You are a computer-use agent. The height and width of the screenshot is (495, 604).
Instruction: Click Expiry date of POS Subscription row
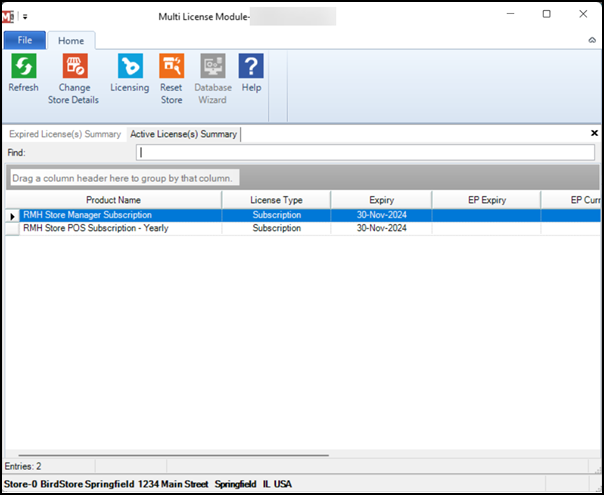coord(381,228)
